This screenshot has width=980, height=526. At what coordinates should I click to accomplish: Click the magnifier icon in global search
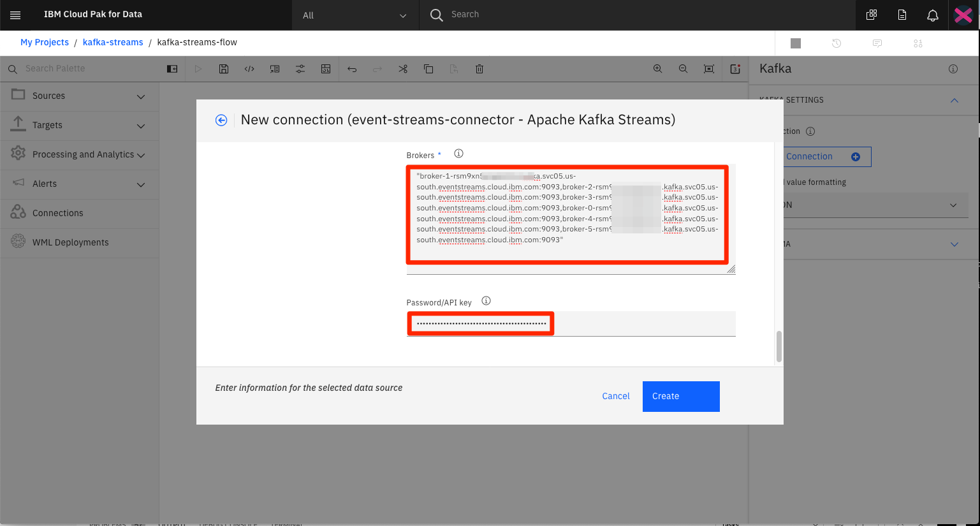click(x=437, y=15)
